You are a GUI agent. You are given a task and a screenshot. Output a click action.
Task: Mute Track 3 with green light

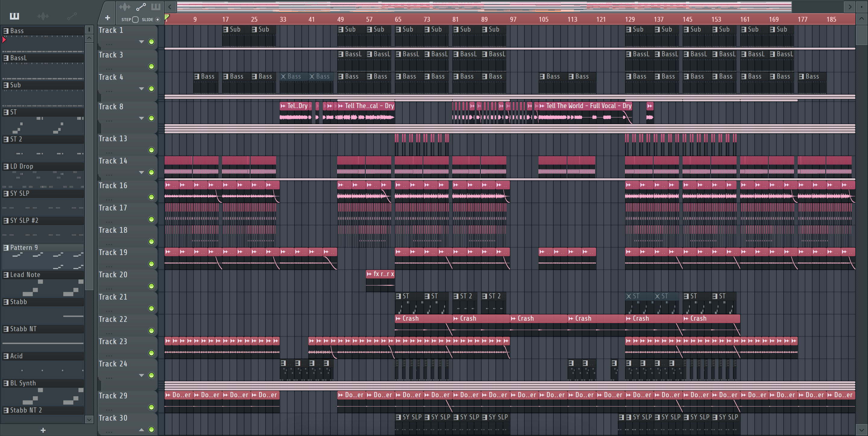tap(152, 66)
